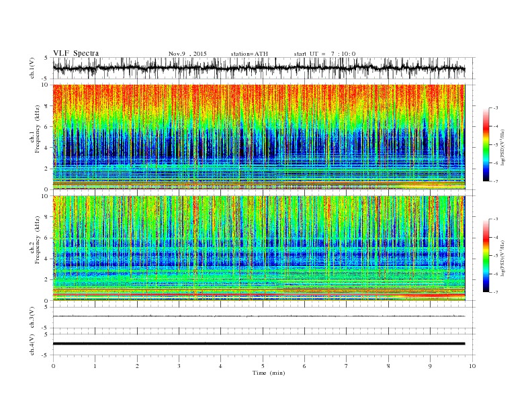This screenshot has width=532, height=411.
Task: Click the "ch.2 Frequency (kHz)" axis label
Action: click(35, 239)
